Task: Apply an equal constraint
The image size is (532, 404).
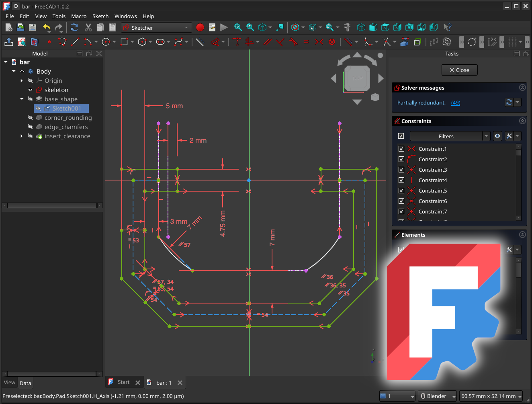Action: coord(306,42)
